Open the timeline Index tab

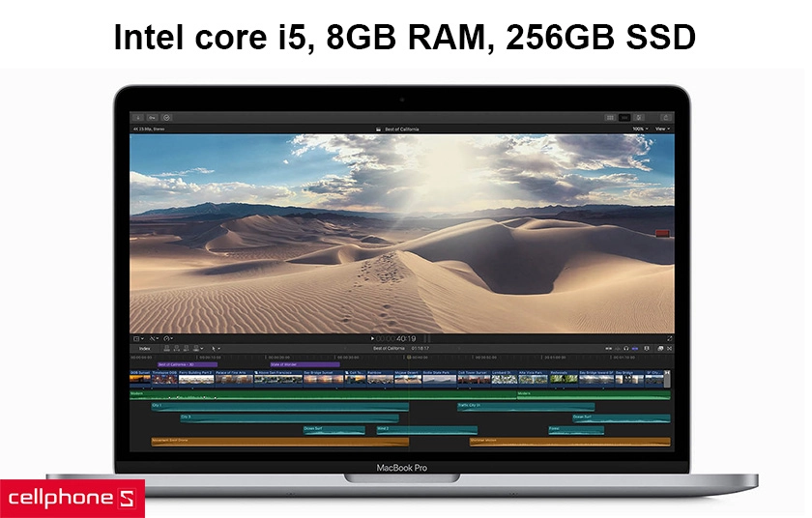coord(145,348)
